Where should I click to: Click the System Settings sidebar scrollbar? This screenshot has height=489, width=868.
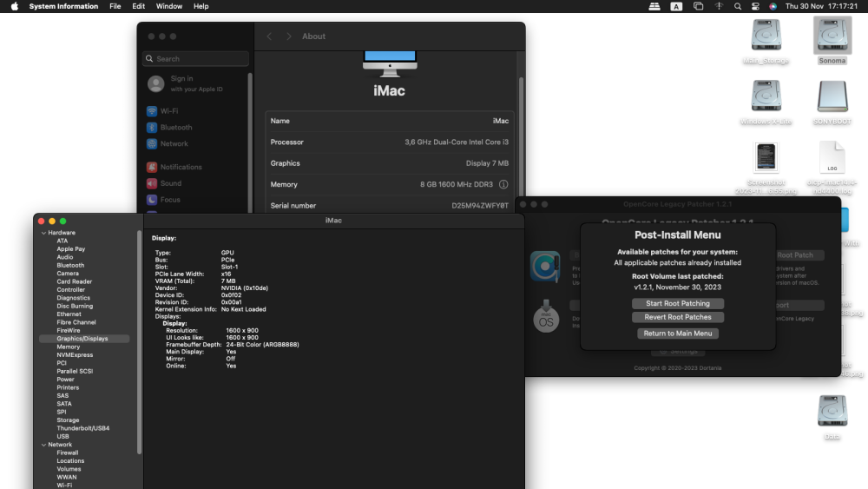[x=250, y=142]
